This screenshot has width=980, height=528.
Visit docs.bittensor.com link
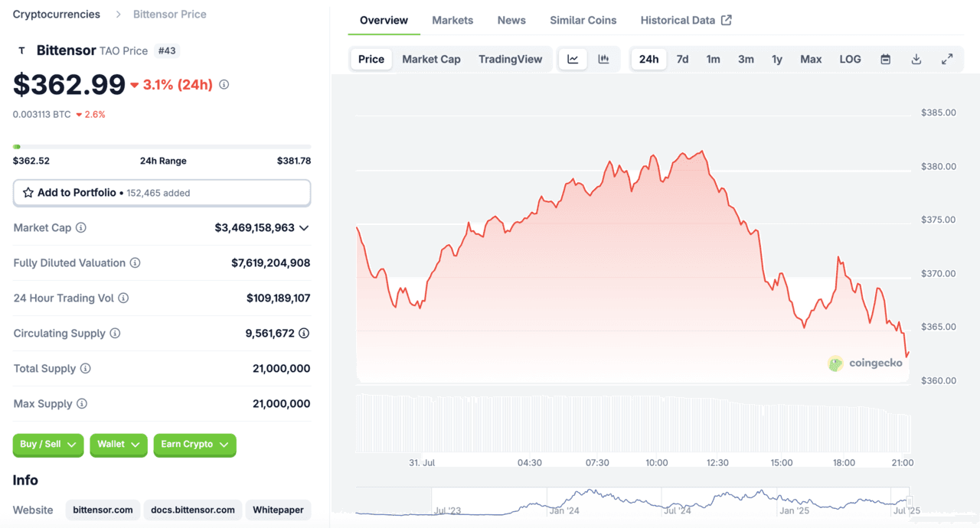[x=193, y=510]
